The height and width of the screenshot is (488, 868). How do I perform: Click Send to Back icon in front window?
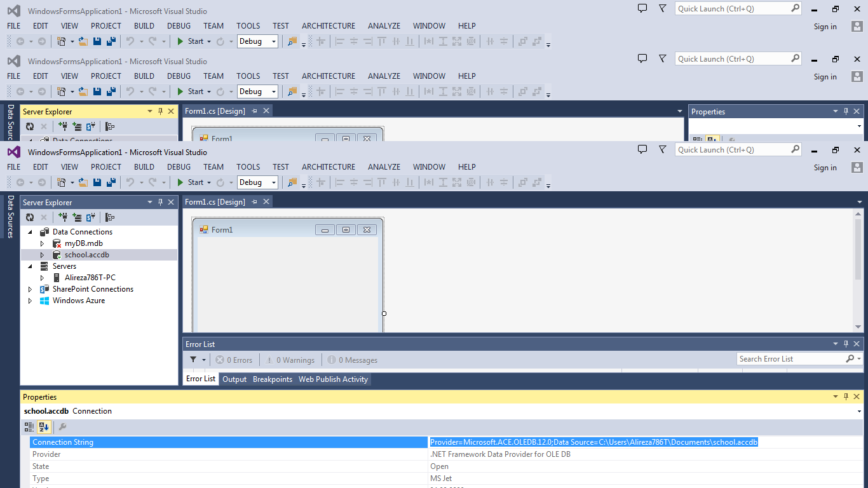537,182
